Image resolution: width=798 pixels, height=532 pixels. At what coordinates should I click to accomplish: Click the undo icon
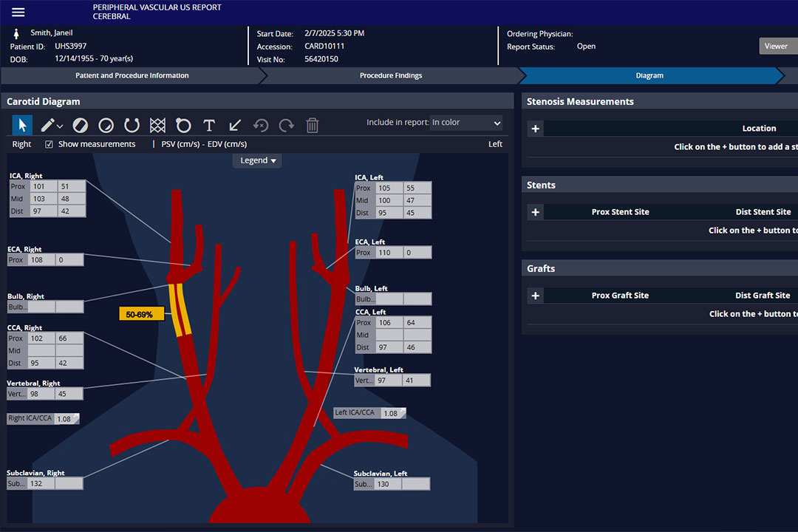pos(261,125)
